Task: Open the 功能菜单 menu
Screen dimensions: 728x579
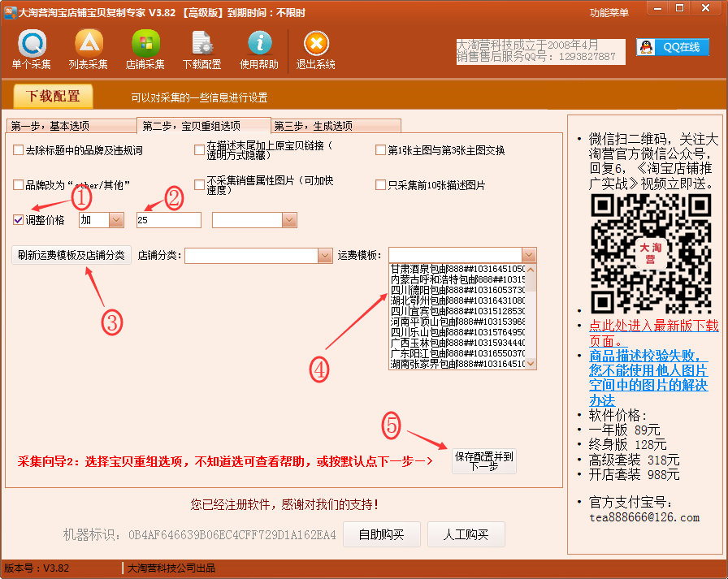Action: coord(609,12)
